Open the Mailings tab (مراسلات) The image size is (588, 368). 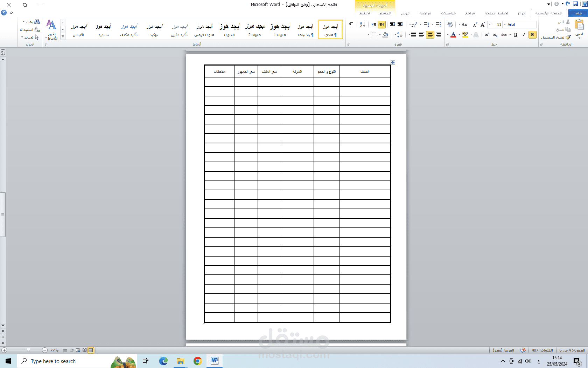pyautogui.click(x=448, y=13)
